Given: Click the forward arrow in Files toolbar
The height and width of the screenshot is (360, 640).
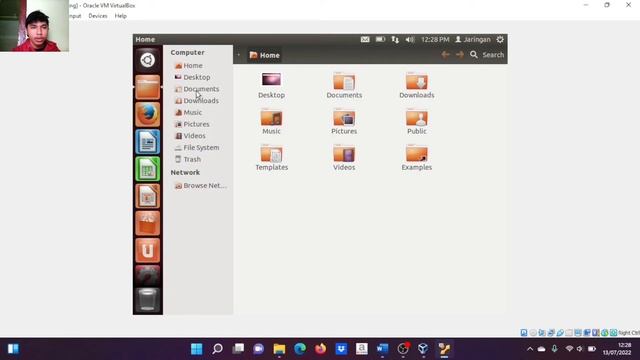Looking at the screenshot, I should 460,55.
